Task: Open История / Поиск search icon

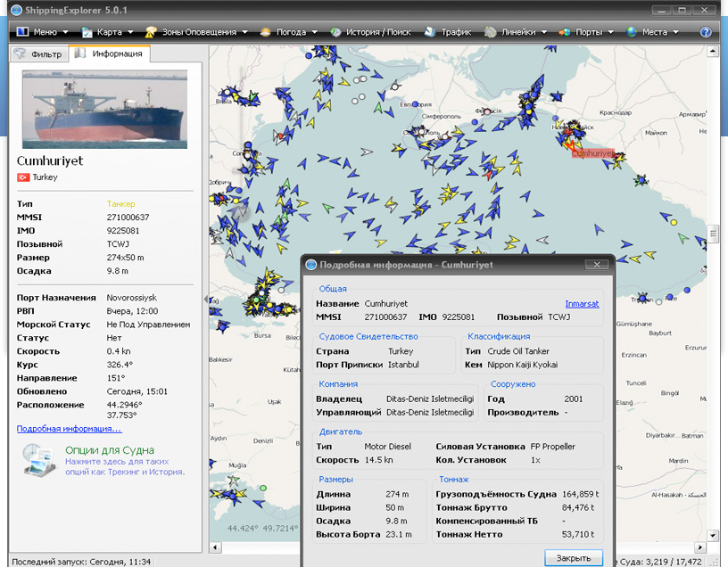Action: click(335, 32)
